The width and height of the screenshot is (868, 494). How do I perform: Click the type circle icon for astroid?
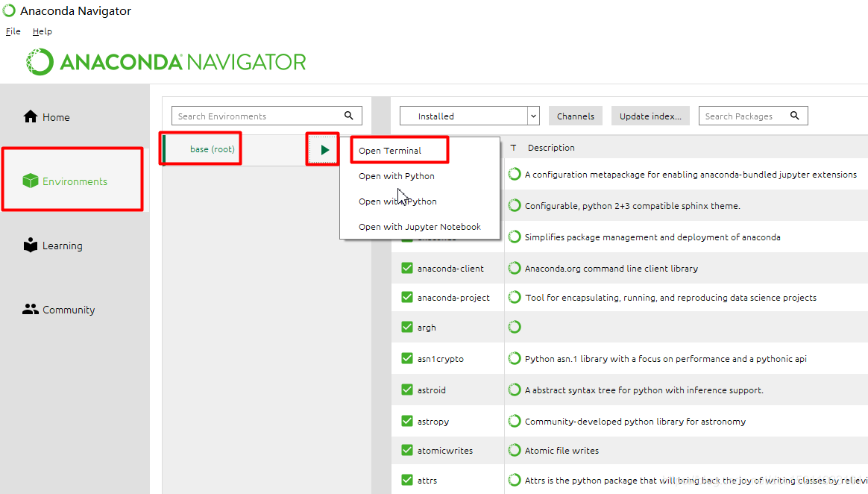pos(515,390)
